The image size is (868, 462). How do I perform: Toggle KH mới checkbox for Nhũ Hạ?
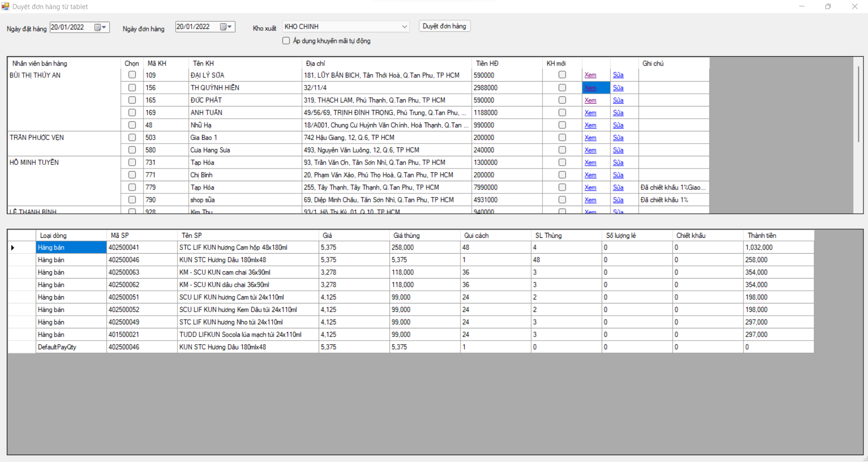[562, 125]
